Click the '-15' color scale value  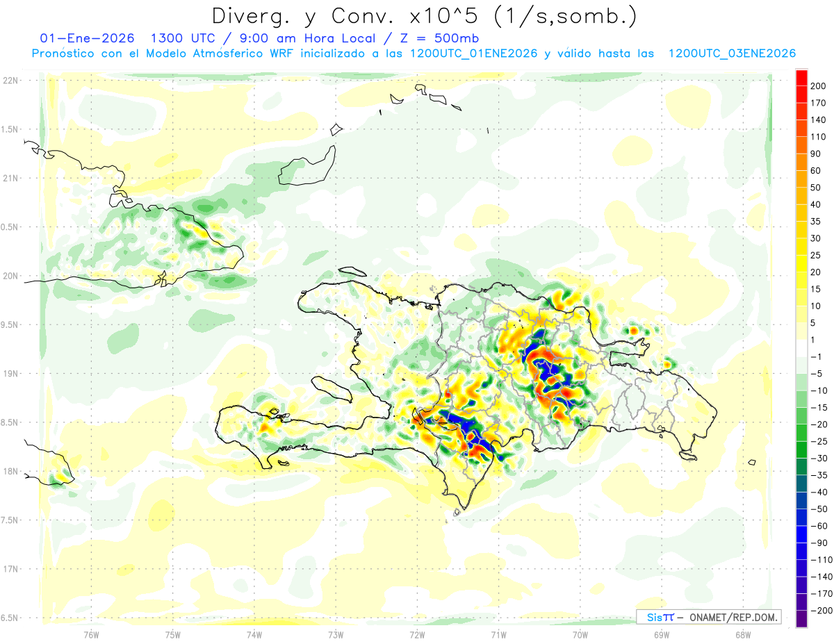click(819, 408)
